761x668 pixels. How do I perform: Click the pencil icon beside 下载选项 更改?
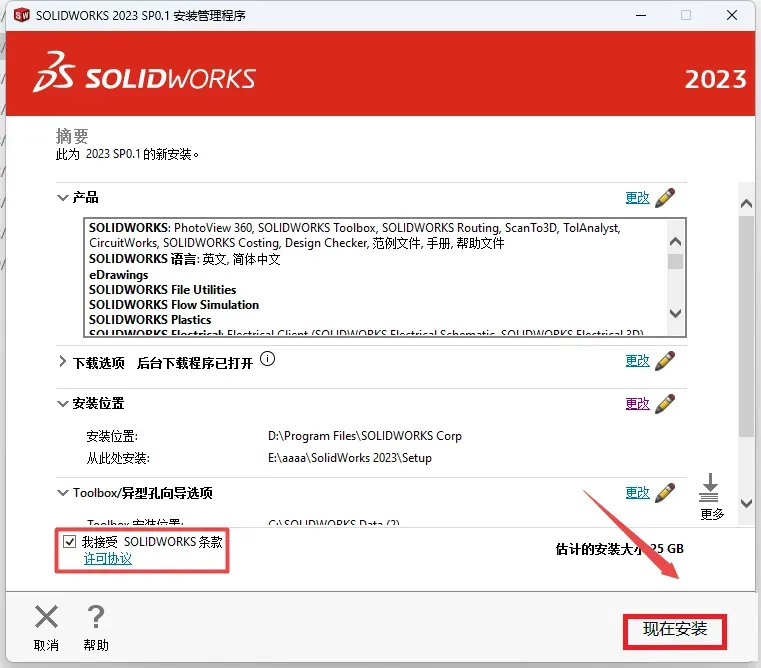coord(665,361)
